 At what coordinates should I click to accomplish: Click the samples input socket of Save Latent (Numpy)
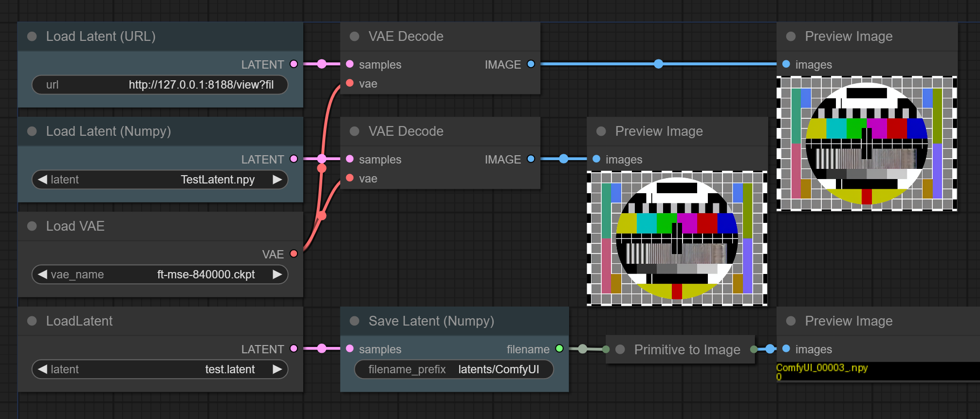tap(350, 348)
